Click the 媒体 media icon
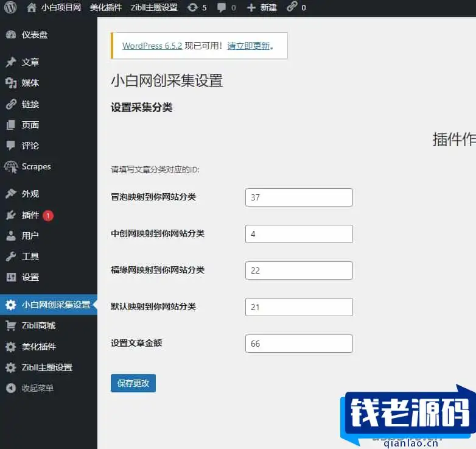476x449 pixels. pyautogui.click(x=11, y=83)
